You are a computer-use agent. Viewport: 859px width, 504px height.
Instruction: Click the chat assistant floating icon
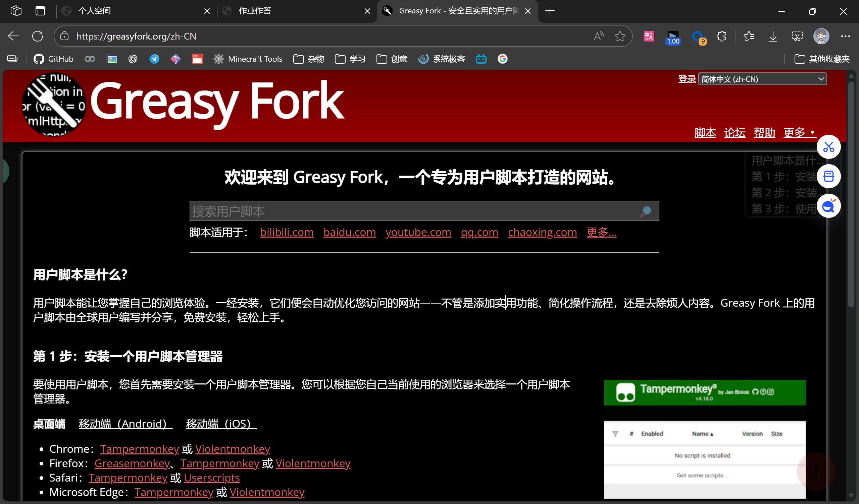(x=828, y=206)
